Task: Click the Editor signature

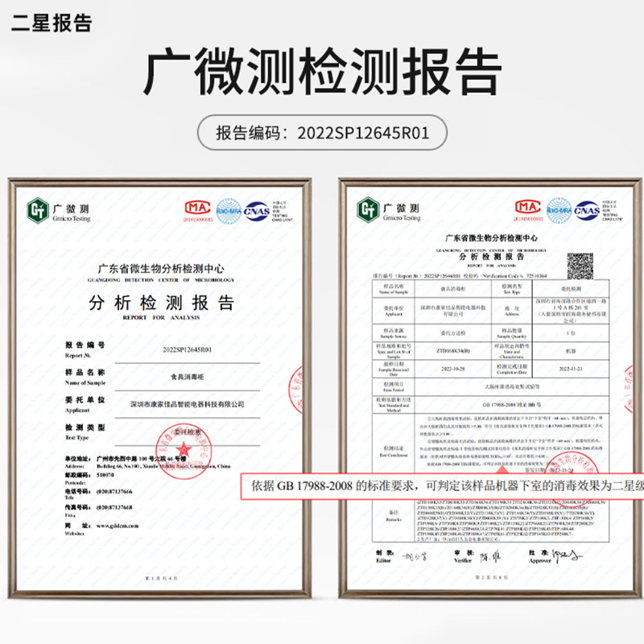Action: (x=414, y=557)
